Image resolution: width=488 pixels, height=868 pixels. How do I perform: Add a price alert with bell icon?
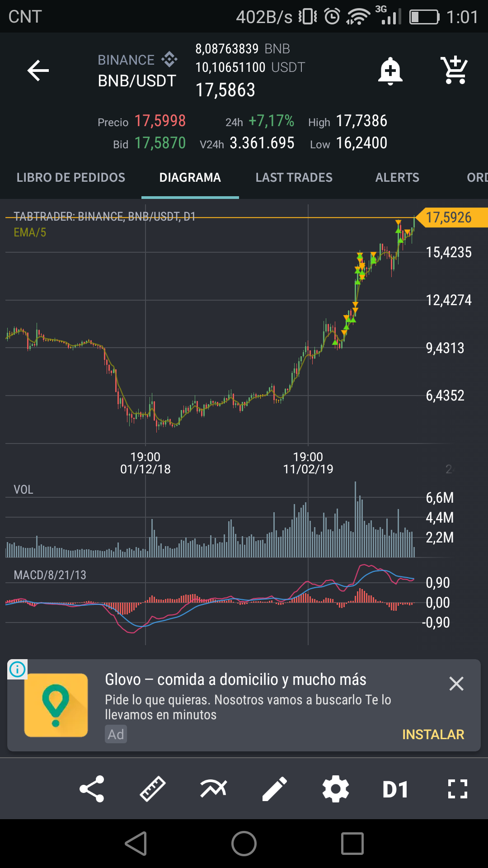(390, 71)
